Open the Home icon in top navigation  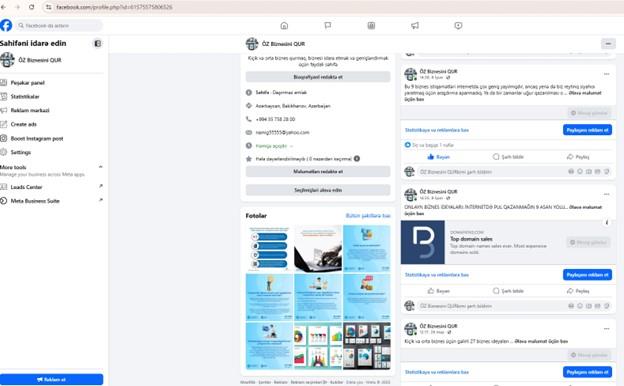coord(284,25)
